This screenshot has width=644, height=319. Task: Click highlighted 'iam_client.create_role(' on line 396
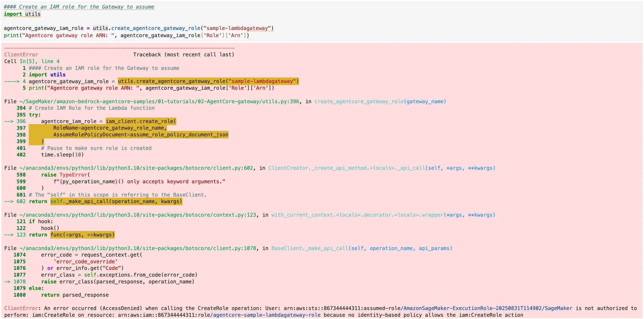[x=141, y=121]
